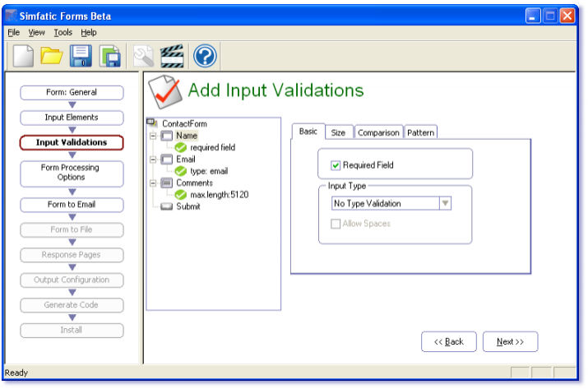Switch to the Pattern tab

[x=421, y=132]
